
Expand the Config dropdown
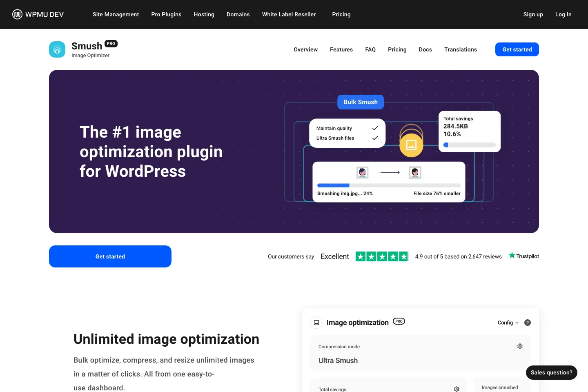(508, 323)
